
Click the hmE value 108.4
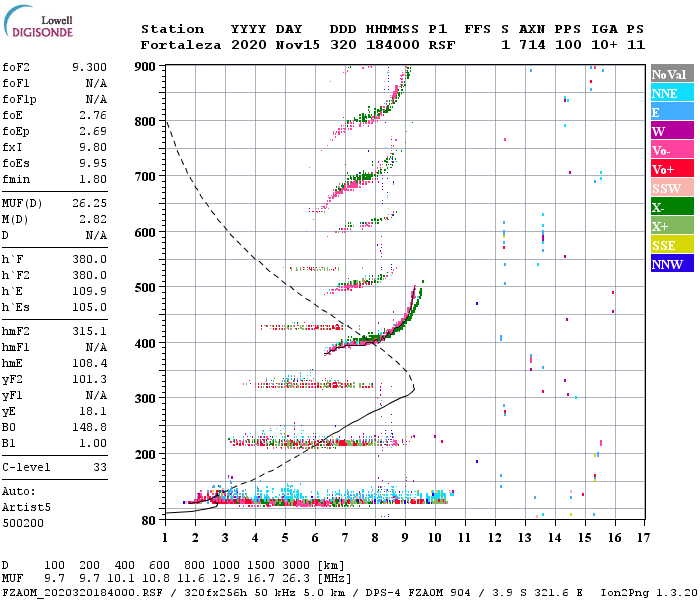[x=89, y=363]
